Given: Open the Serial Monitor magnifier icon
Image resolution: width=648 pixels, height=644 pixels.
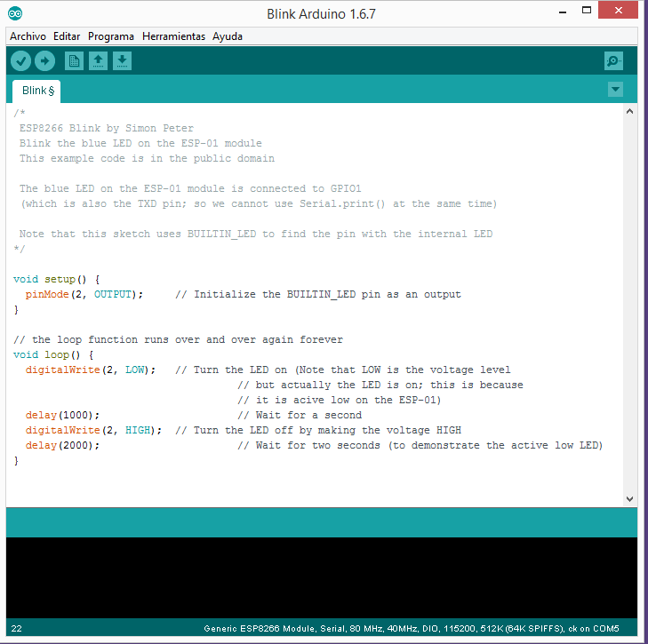Looking at the screenshot, I should click(613, 61).
